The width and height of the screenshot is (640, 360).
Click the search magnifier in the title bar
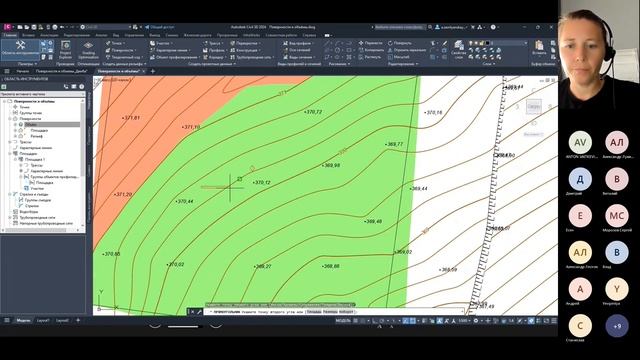[430, 27]
